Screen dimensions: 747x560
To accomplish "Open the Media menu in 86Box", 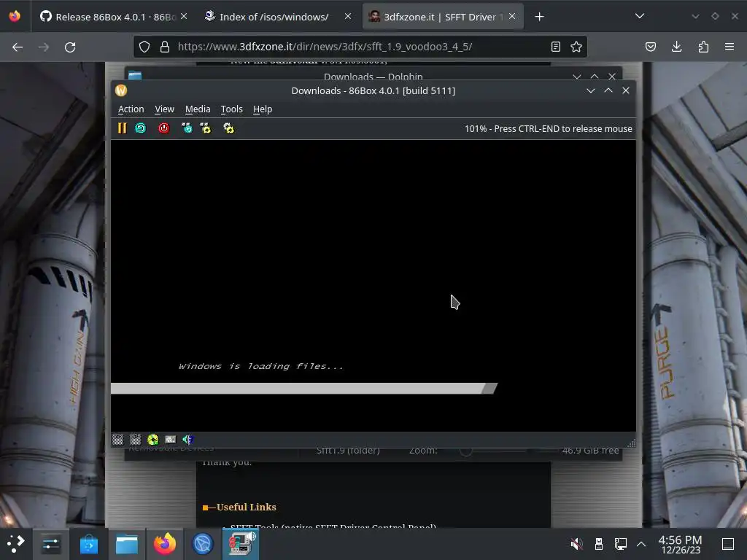I will point(198,109).
